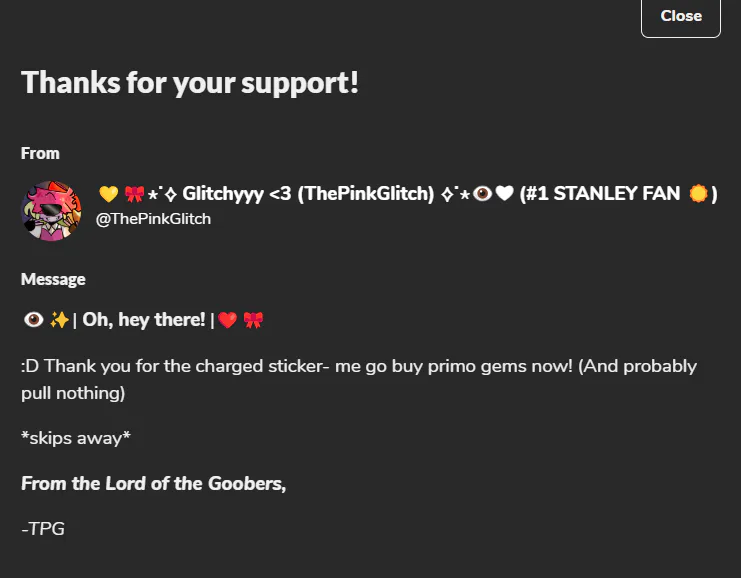741x578 pixels.
Task: Click "From the Lord of the Goobers" text
Action: coord(153,484)
